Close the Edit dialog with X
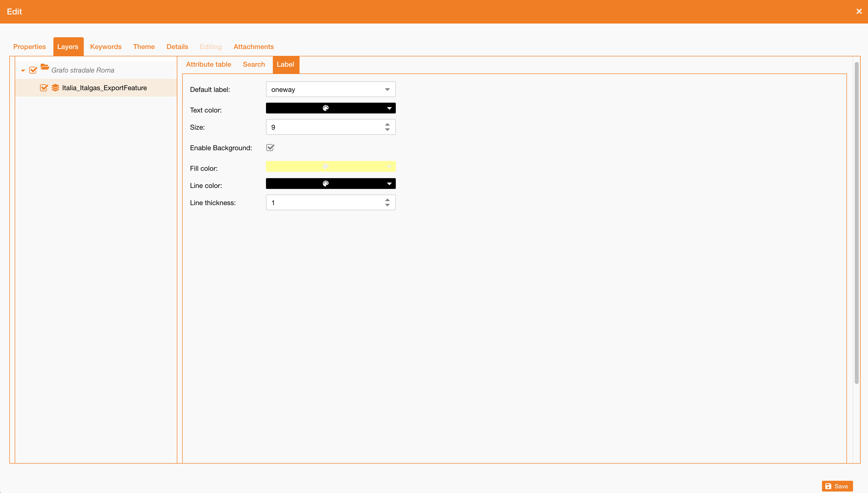Image resolution: width=868 pixels, height=493 pixels. pyautogui.click(x=859, y=12)
